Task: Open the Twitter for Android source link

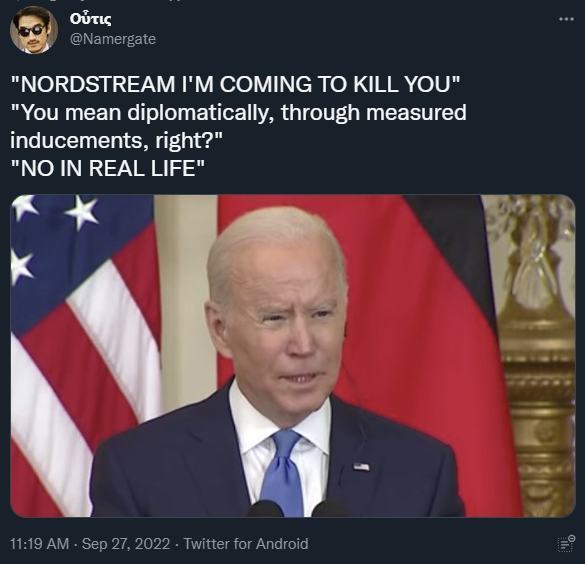Action: [245, 544]
